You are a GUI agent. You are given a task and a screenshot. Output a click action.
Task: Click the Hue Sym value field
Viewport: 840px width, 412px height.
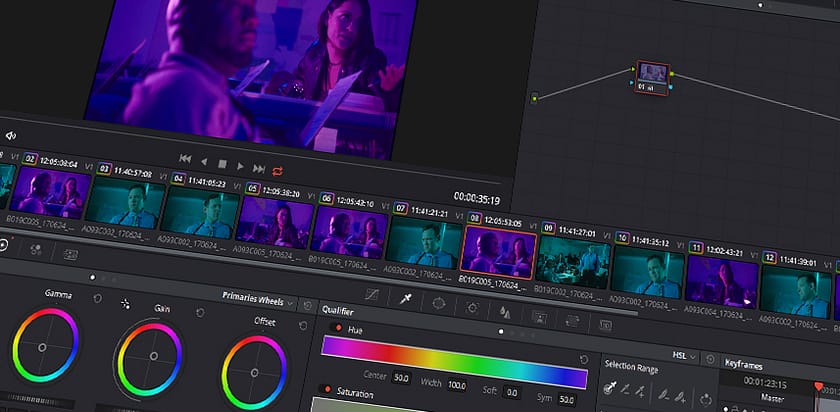(566, 400)
